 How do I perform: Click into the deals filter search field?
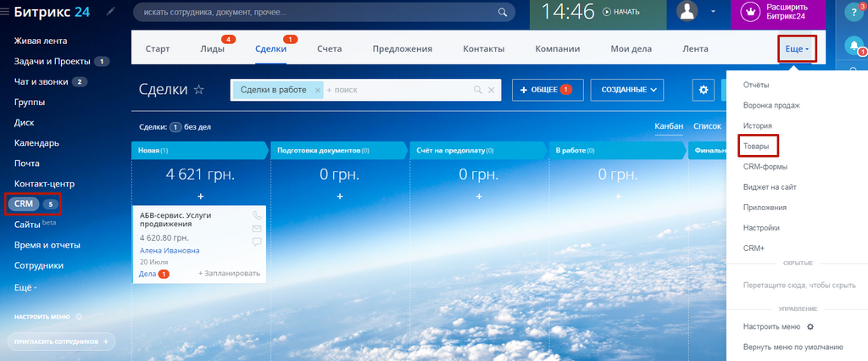398,90
